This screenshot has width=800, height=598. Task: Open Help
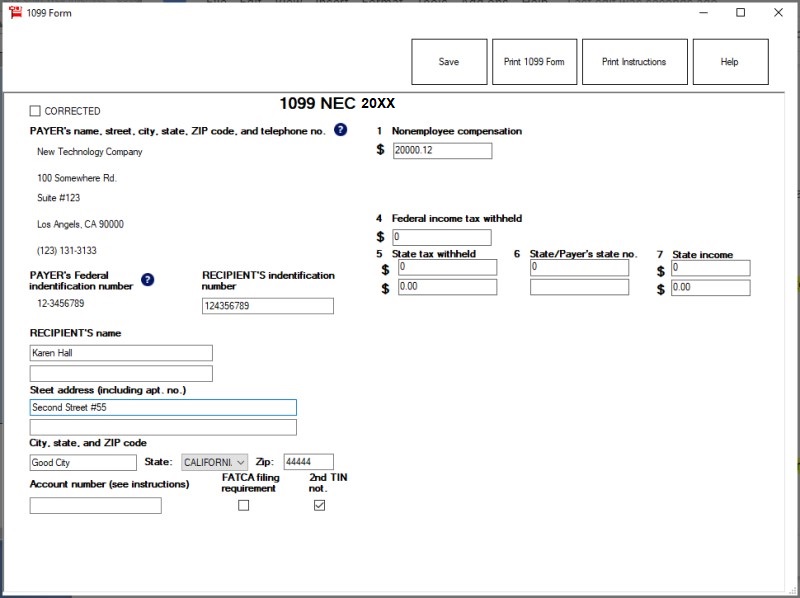click(x=730, y=61)
